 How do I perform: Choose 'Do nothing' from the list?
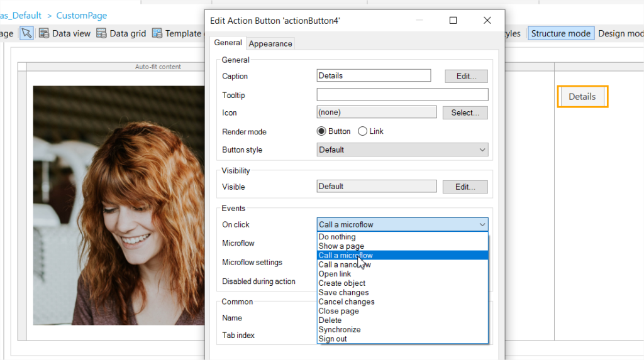tap(402, 237)
